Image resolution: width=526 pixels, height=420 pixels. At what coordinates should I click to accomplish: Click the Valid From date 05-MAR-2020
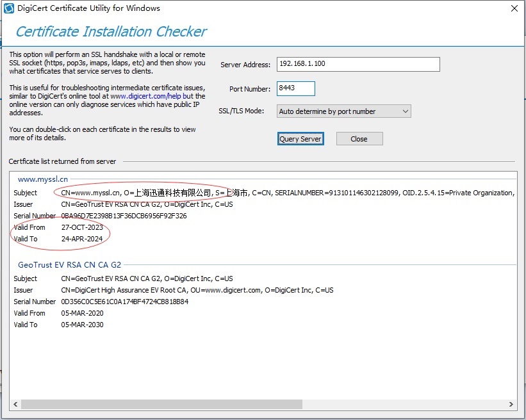coord(82,313)
